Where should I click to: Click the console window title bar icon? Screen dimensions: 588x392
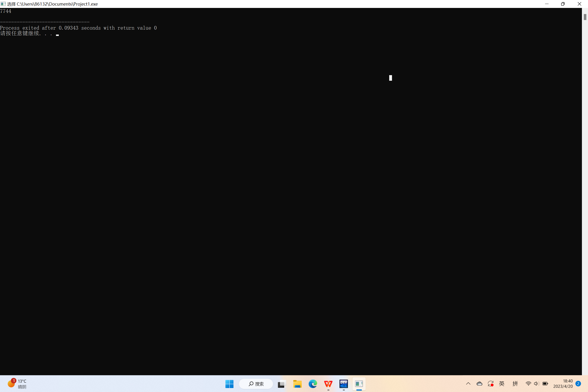(x=3, y=4)
